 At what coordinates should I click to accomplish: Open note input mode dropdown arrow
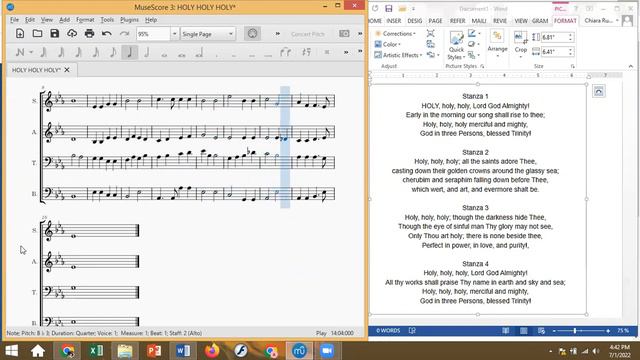tap(31, 52)
